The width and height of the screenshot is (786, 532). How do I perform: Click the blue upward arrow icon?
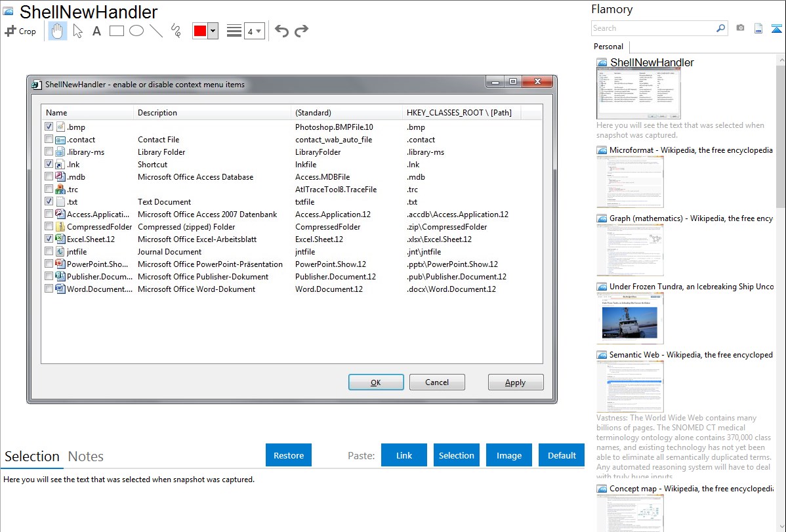tap(777, 28)
